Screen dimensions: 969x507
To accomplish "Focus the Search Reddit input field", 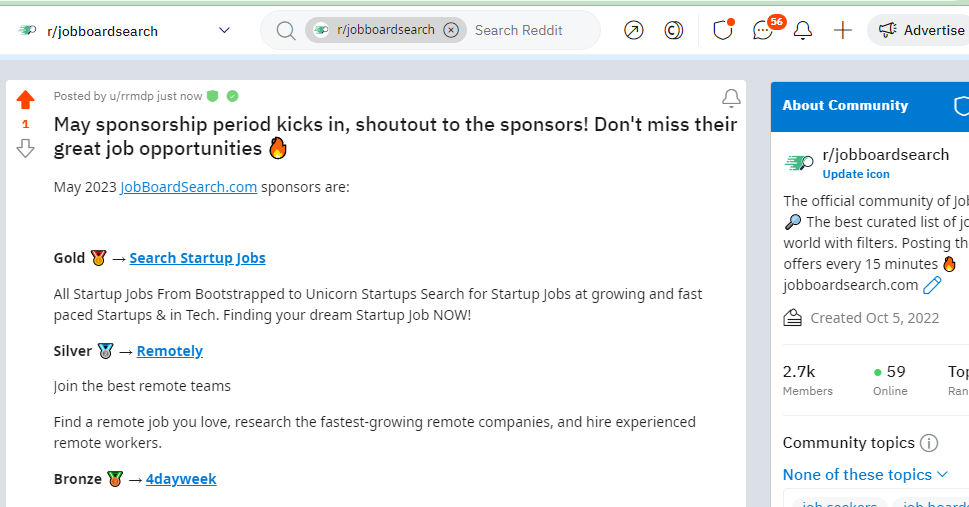I will pyautogui.click(x=530, y=30).
